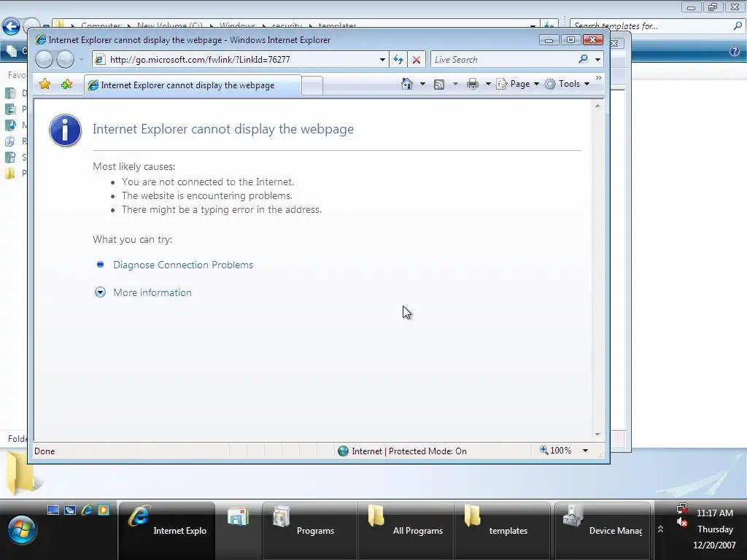Click the scroll up arrow of the webpage
This screenshot has height=560, width=747.
click(x=597, y=106)
